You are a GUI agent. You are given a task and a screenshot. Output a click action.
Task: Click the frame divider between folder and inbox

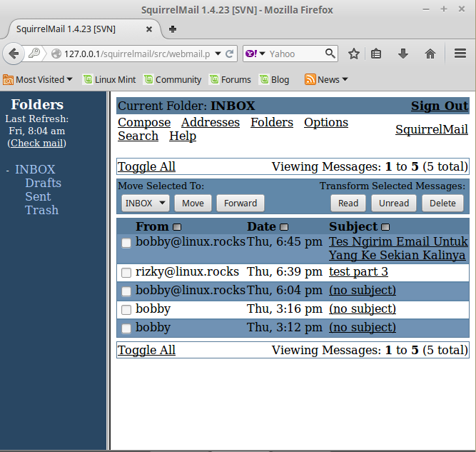(x=108, y=271)
